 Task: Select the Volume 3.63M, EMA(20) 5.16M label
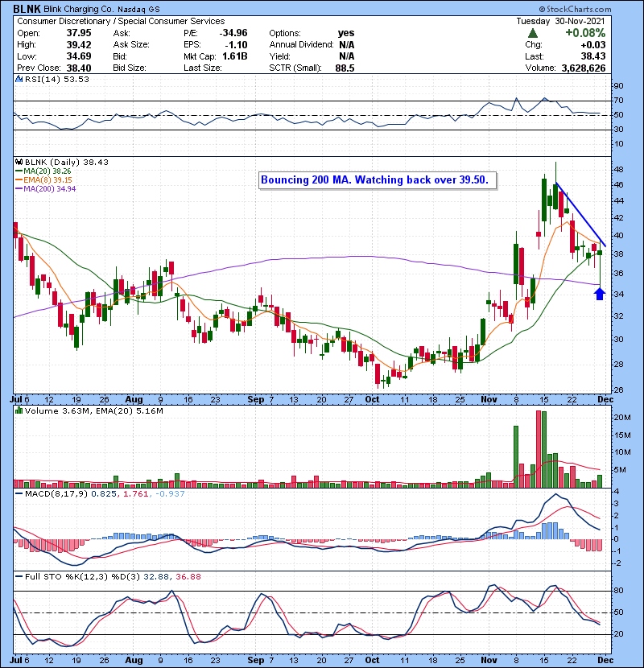pos(93,410)
